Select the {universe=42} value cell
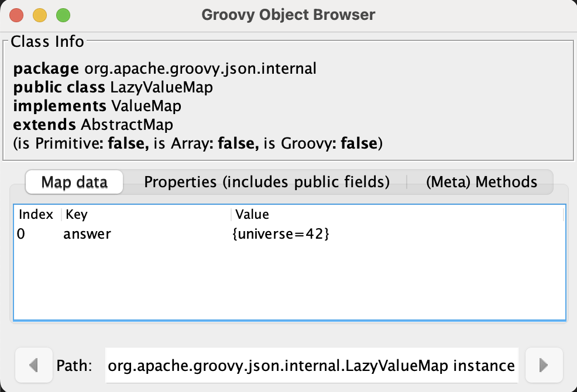Viewport: 577px width, 392px height. (280, 233)
